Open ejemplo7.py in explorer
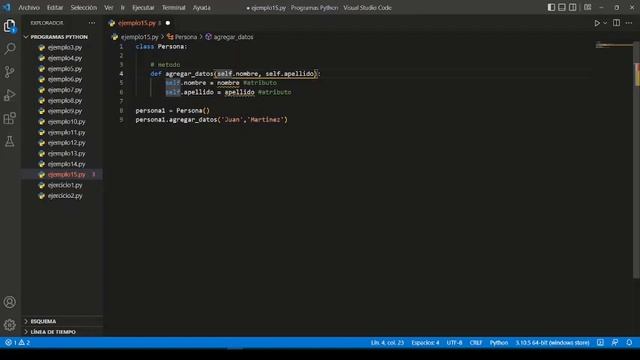Image resolution: width=640 pixels, height=360 pixels. (65, 90)
